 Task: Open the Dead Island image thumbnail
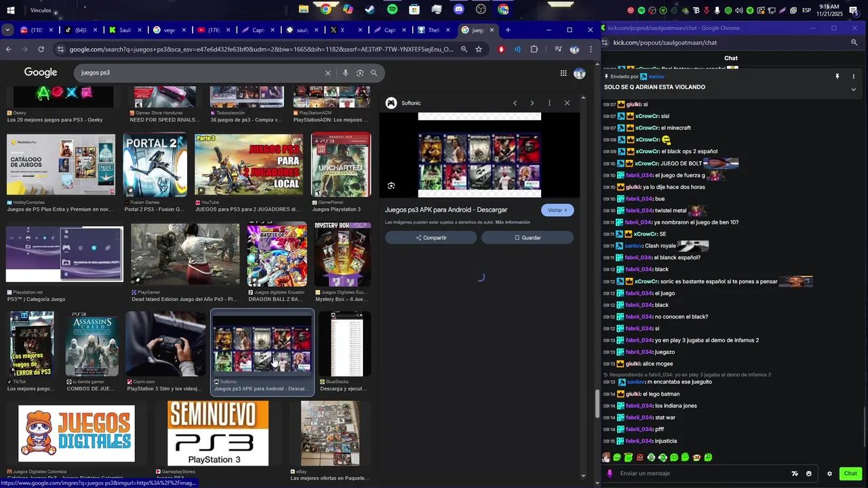185,255
